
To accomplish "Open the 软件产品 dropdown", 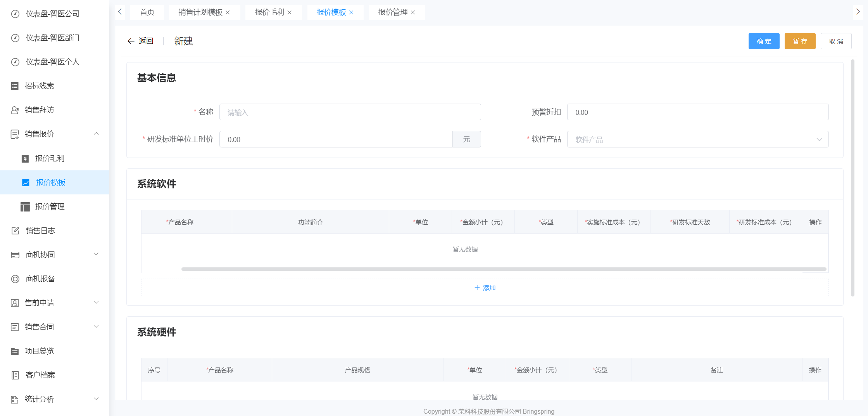I will pos(697,139).
